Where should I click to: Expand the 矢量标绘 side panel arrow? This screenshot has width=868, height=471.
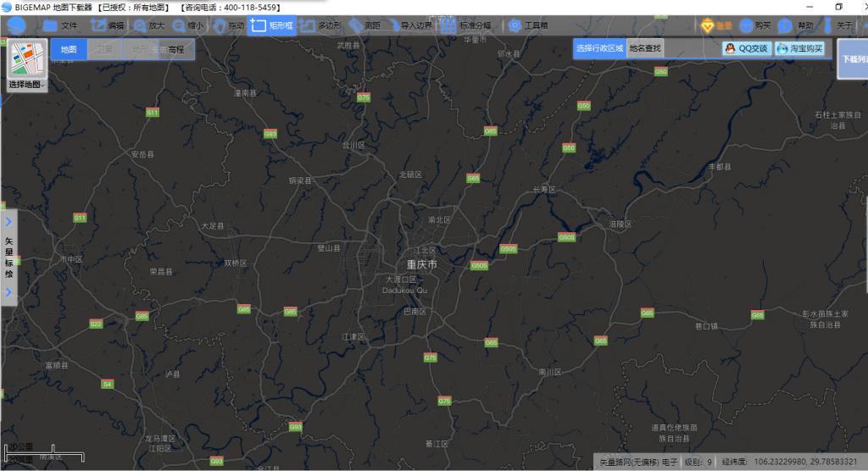pos(8,222)
